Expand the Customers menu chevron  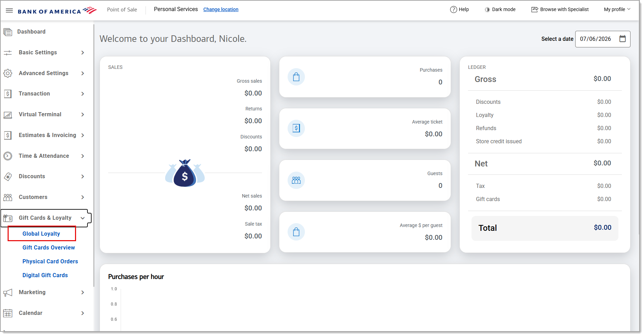click(x=83, y=197)
